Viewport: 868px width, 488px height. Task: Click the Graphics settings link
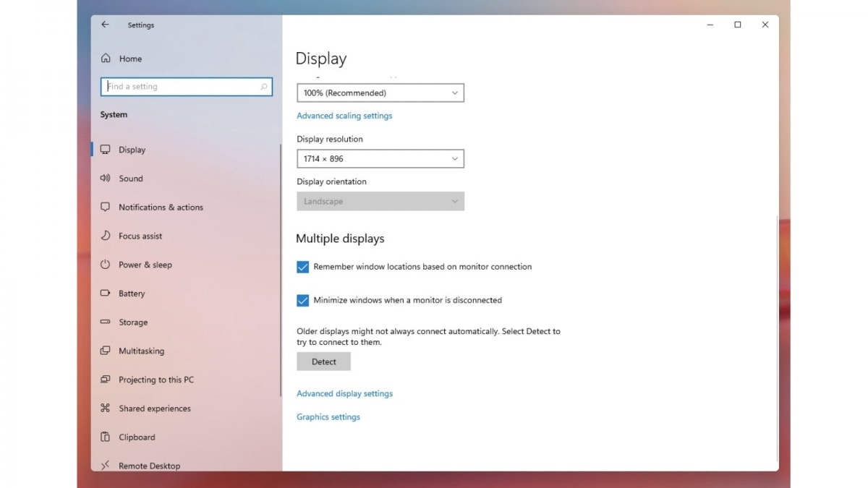(328, 417)
